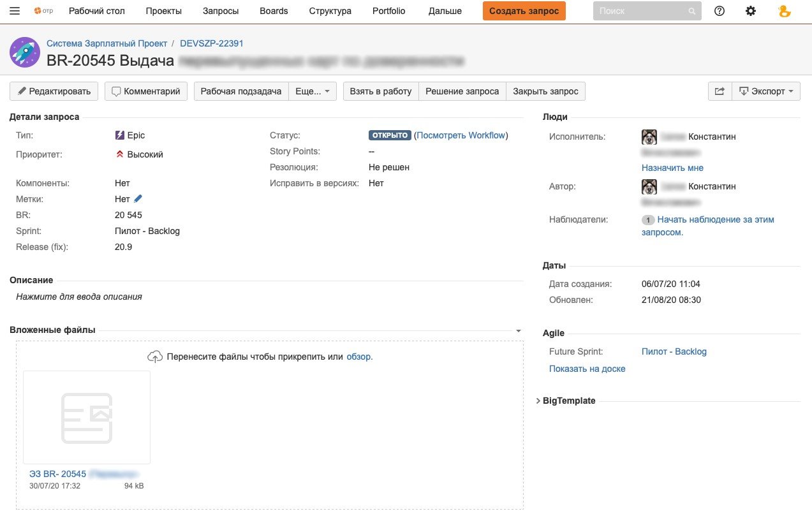Open the Дальше menu

pos(445,11)
